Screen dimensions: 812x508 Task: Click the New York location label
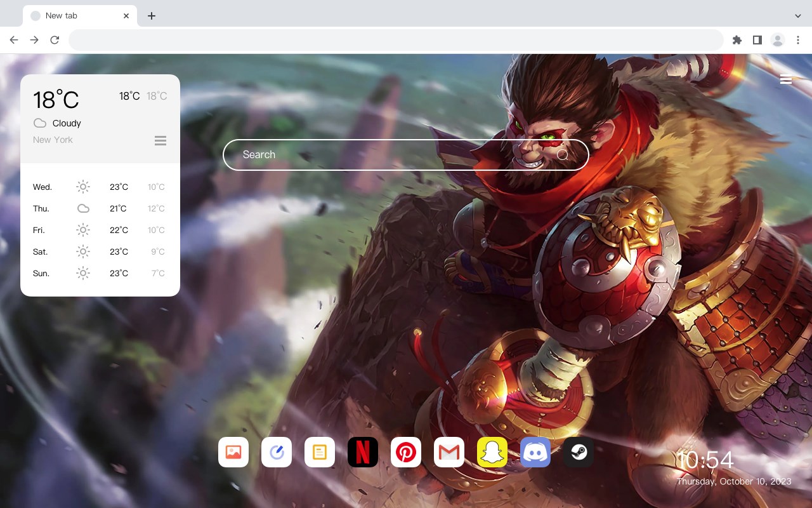[53, 140]
